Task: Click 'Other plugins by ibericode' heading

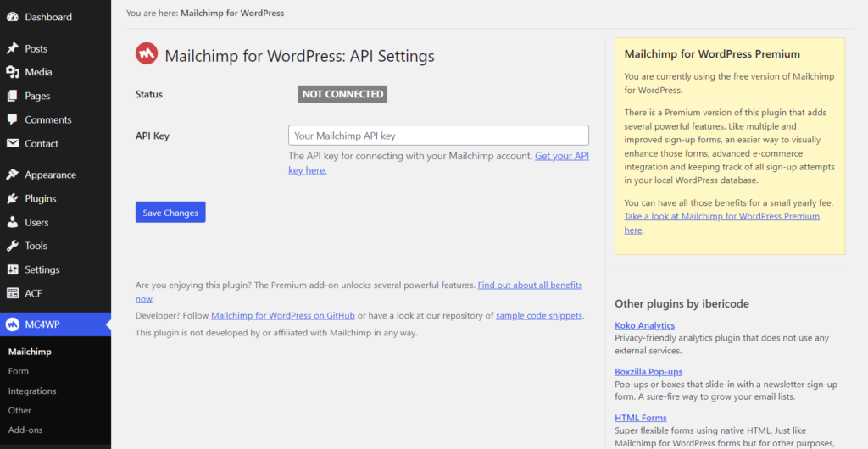Action: [682, 303]
